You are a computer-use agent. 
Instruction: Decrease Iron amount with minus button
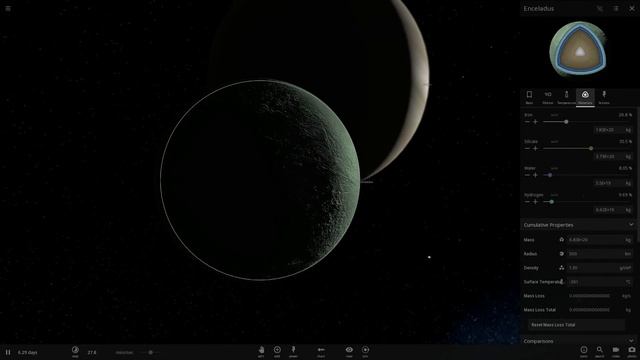[527, 122]
